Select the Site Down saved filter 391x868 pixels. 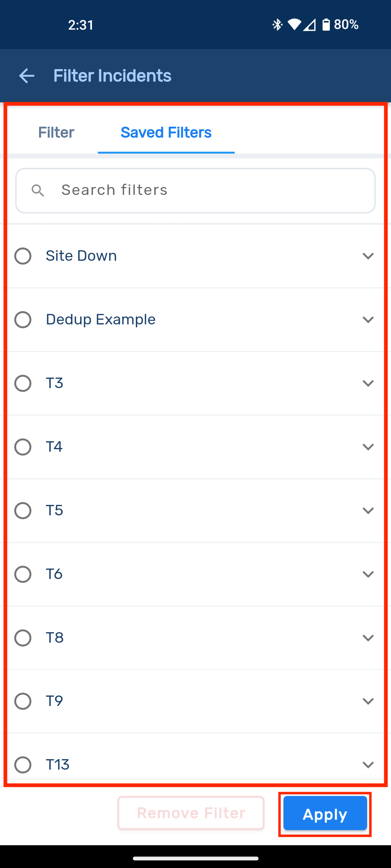[23, 256]
